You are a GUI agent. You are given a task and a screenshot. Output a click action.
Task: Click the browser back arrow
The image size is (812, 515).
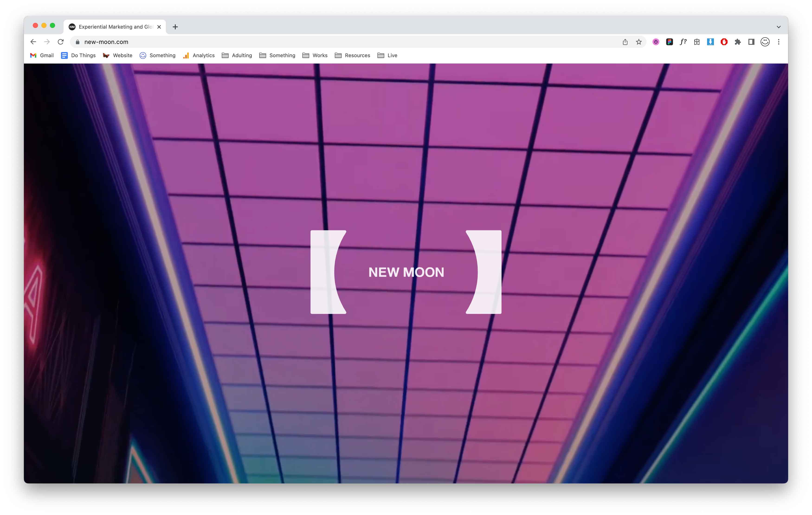(x=33, y=42)
